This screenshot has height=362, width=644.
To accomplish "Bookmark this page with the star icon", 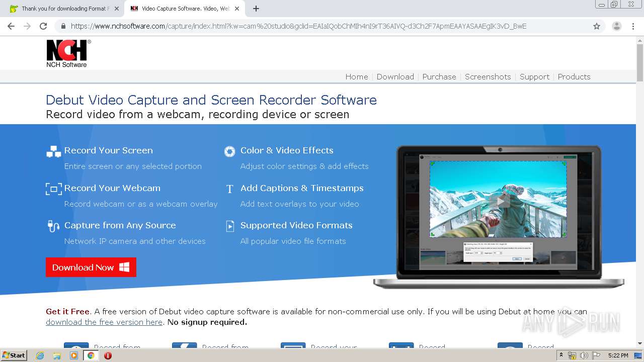I will pos(597,26).
